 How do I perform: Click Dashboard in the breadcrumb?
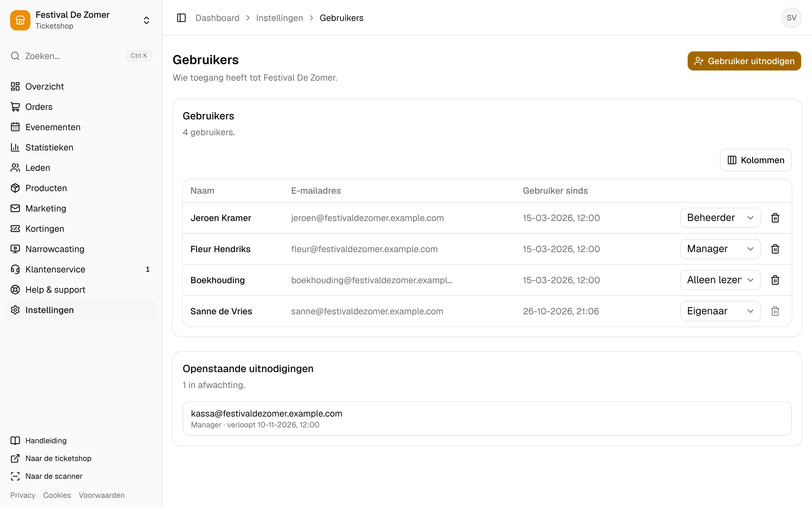[217, 18]
